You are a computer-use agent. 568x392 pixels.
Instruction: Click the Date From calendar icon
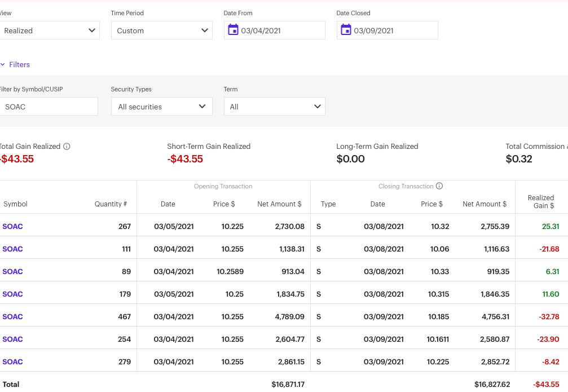click(x=233, y=30)
